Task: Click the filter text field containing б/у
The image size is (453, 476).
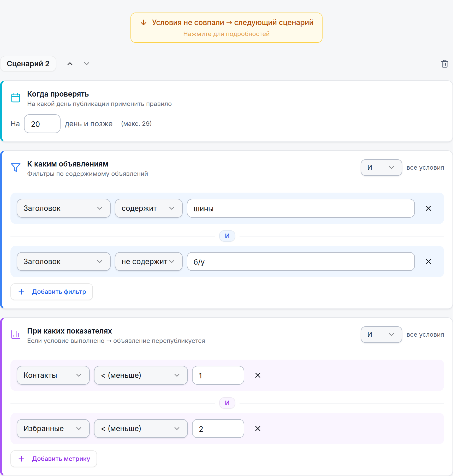Action: [301, 261]
